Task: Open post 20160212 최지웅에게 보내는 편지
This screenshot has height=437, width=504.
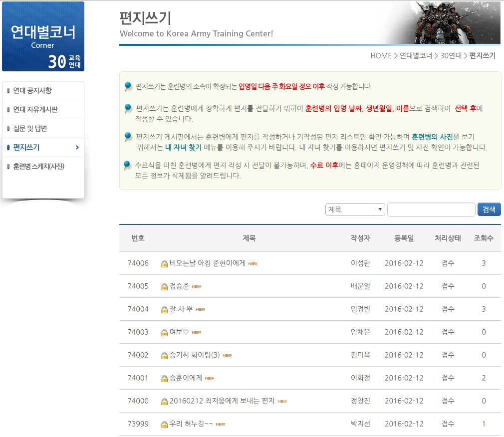Action: pos(222,401)
